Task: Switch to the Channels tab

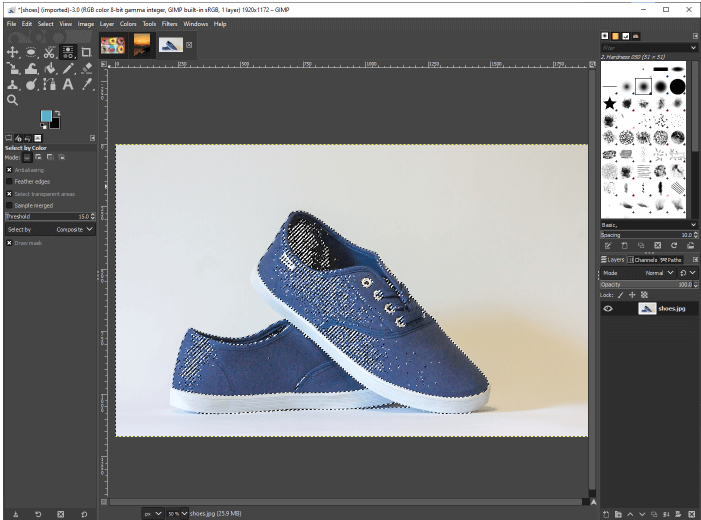Action: [x=642, y=260]
